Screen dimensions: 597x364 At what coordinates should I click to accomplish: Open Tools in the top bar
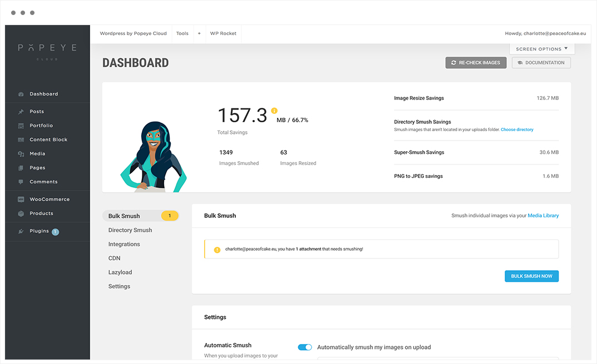[182, 33]
